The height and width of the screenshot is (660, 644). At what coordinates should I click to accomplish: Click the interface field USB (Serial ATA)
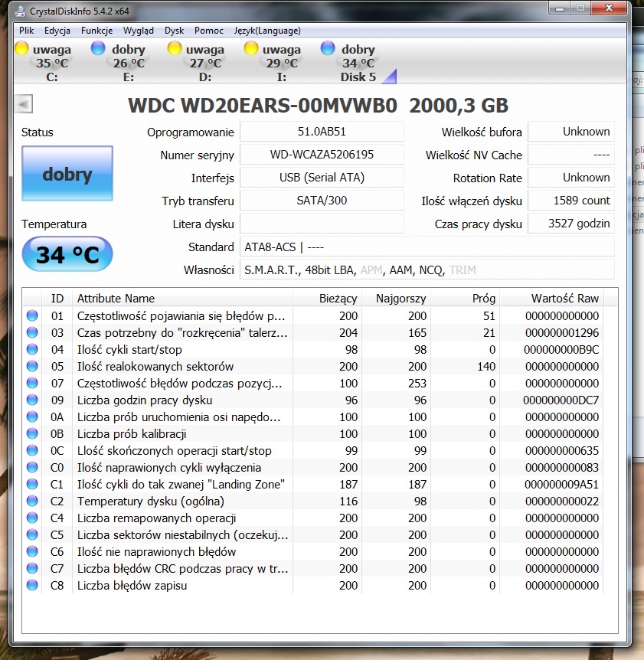322,178
